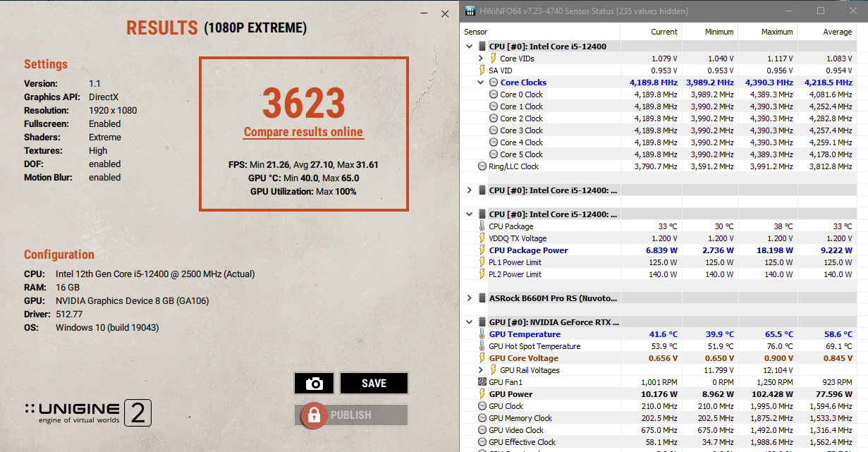
Task: Click the VDDQ TX Voltage bolt icon
Action: [482, 238]
